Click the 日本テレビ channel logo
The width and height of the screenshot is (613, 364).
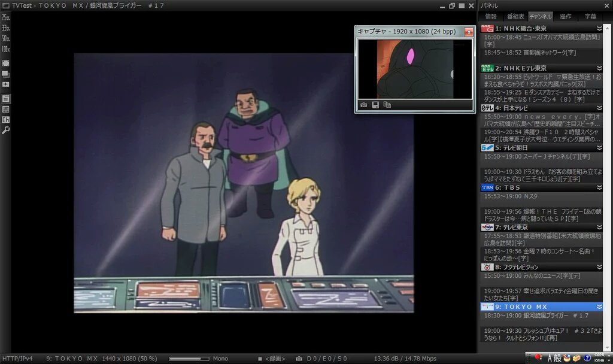tap(487, 108)
